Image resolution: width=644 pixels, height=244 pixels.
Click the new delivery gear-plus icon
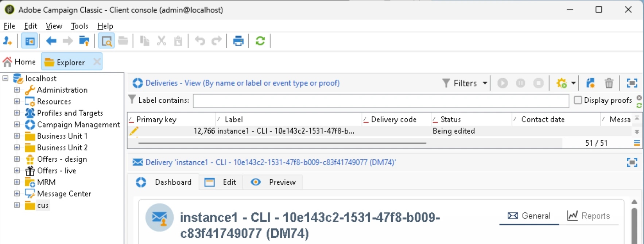562,83
